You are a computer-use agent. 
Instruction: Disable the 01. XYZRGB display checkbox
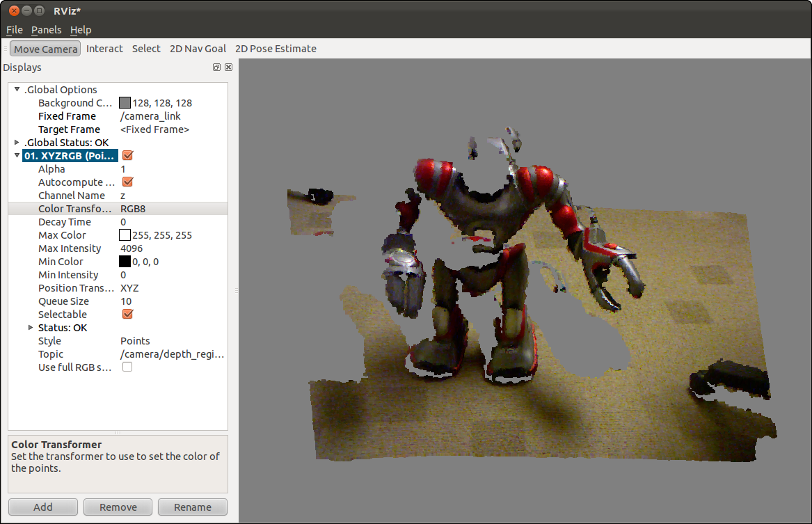coord(128,155)
